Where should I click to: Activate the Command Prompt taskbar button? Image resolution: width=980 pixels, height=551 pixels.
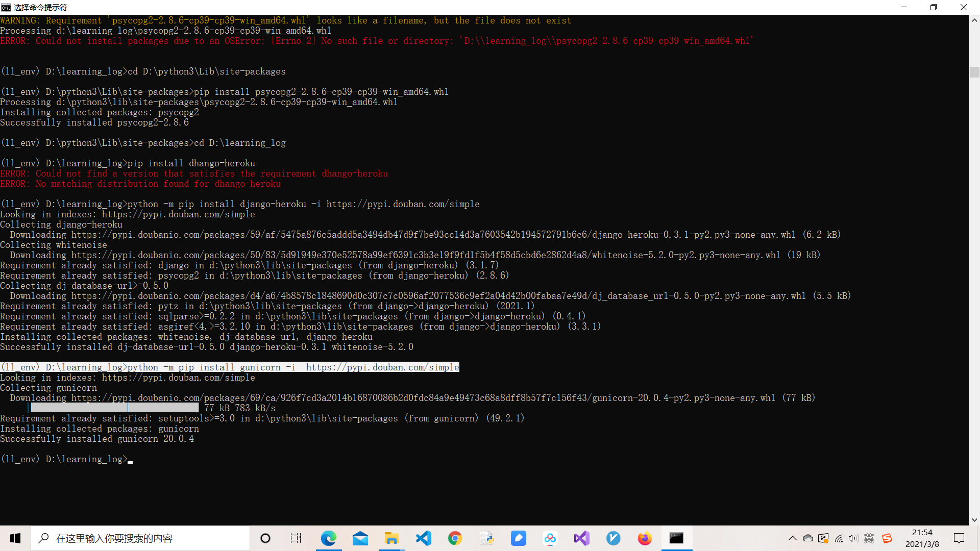676,538
